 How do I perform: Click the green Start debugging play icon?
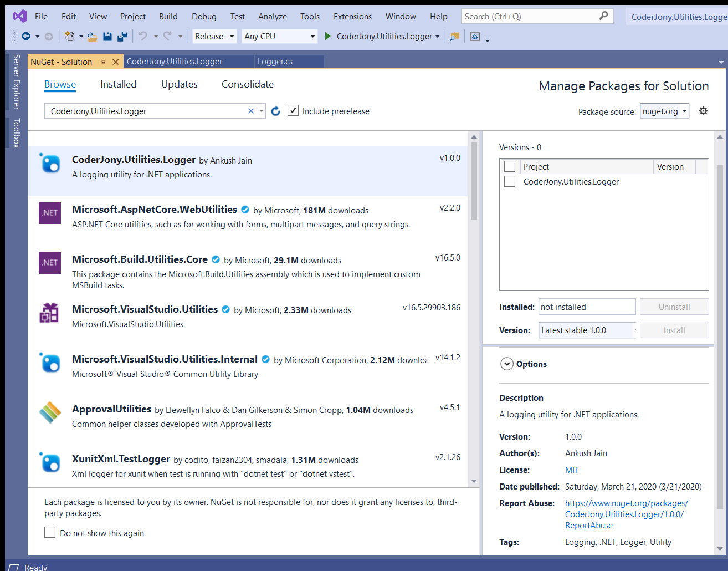click(x=327, y=36)
